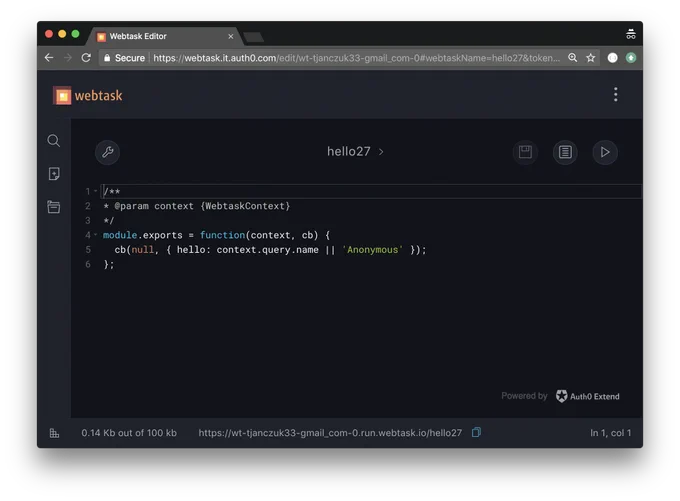The height and width of the screenshot is (501, 680).
Task: Close the Webtask Editor browser tab
Action: (231, 36)
